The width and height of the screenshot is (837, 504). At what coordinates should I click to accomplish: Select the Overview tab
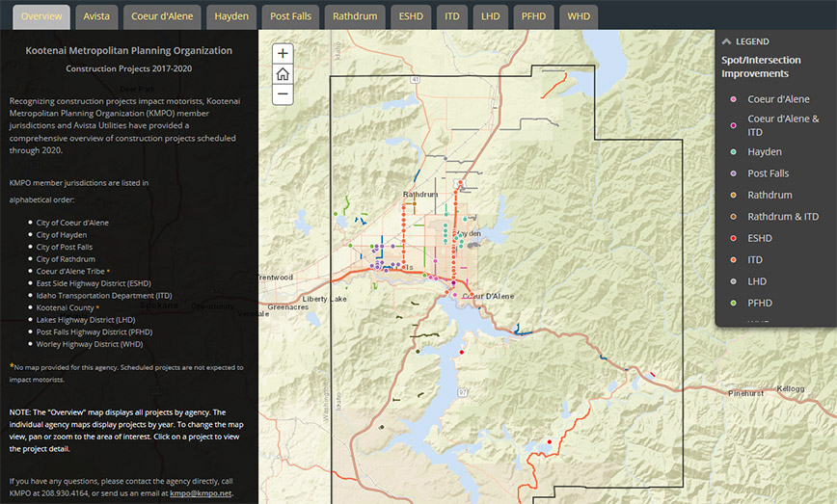point(41,16)
